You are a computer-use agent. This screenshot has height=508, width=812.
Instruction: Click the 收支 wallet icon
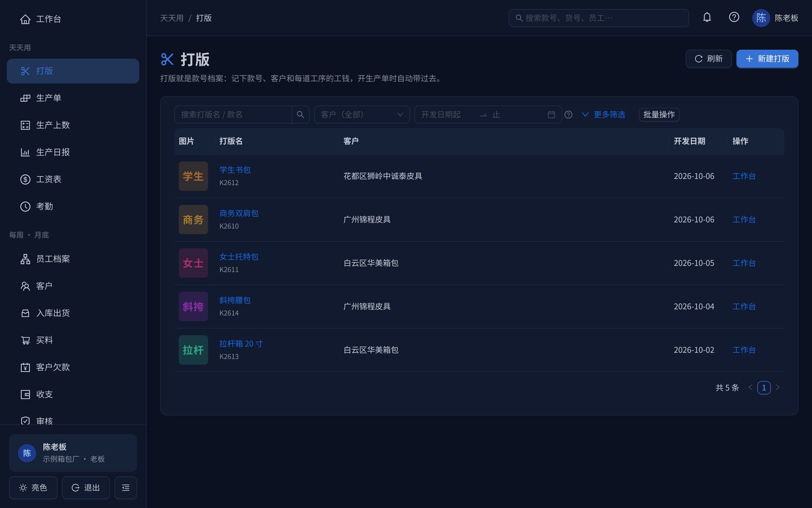click(x=25, y=394)
